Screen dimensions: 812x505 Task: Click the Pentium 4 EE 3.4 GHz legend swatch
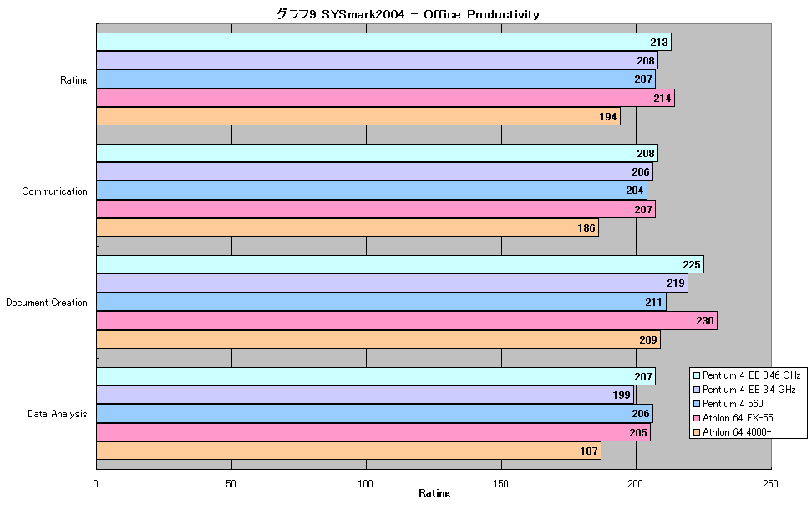(x=697, y=390)
